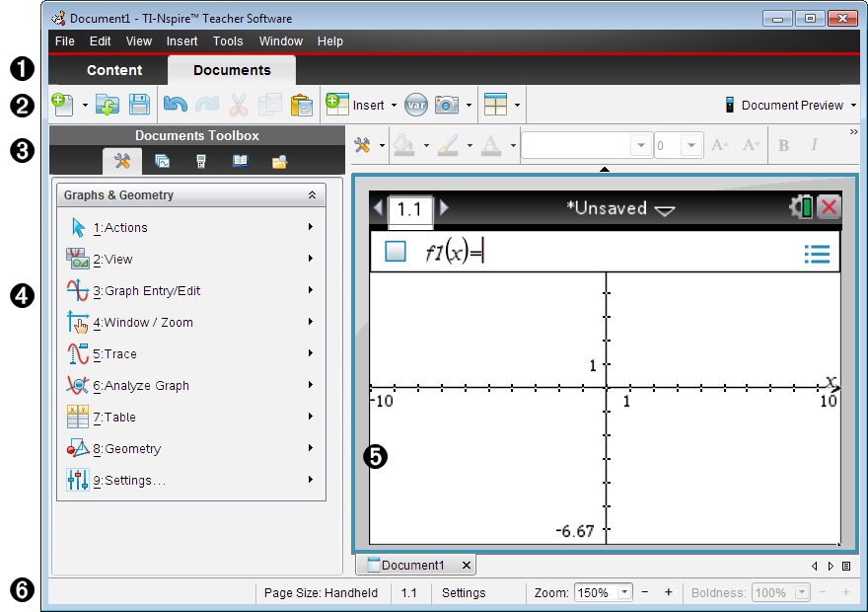Show the function history list icon
This screenshot has height=612, width=868.
(817, 255)
